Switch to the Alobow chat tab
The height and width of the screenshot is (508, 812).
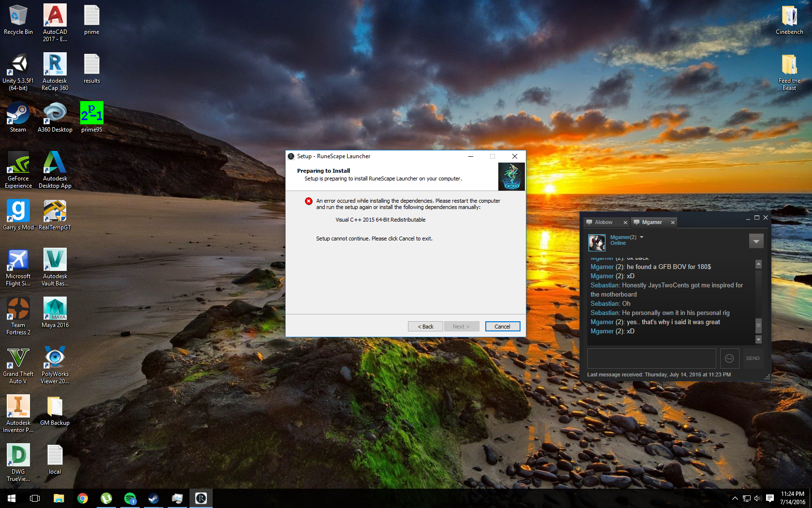coord(603,223)
